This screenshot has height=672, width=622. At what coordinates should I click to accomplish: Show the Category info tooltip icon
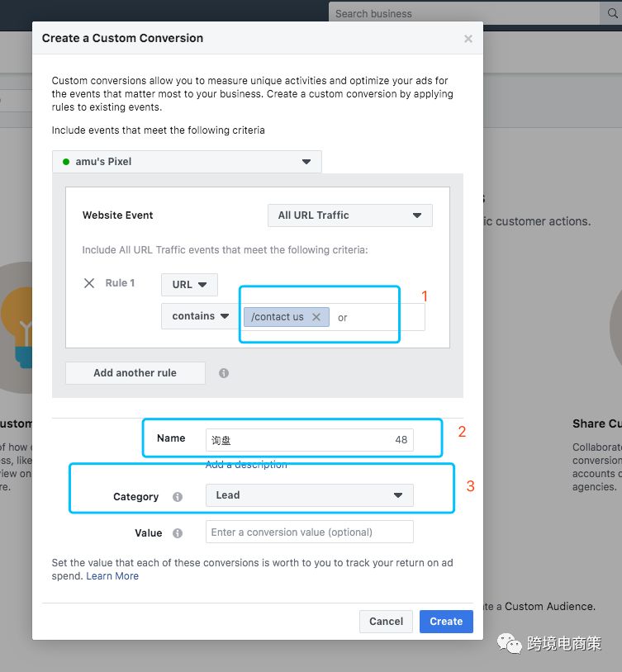coord(178,497)
